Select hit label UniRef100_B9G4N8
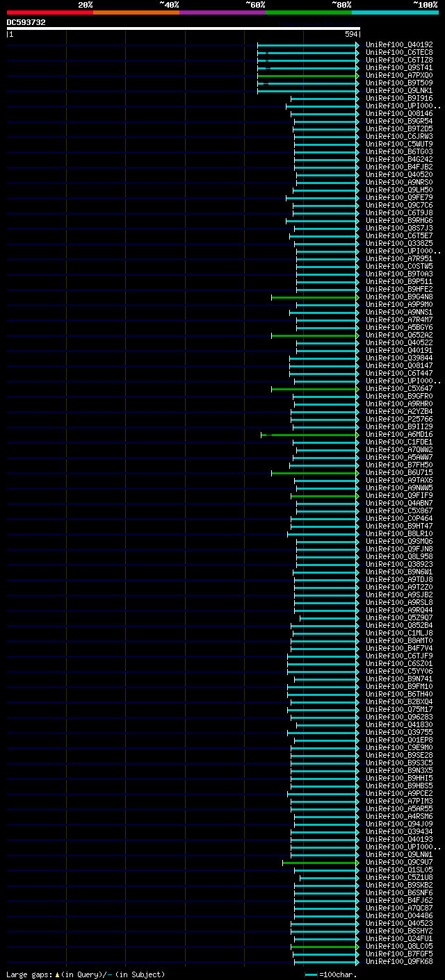445x980 pixels. click(399, 297)
